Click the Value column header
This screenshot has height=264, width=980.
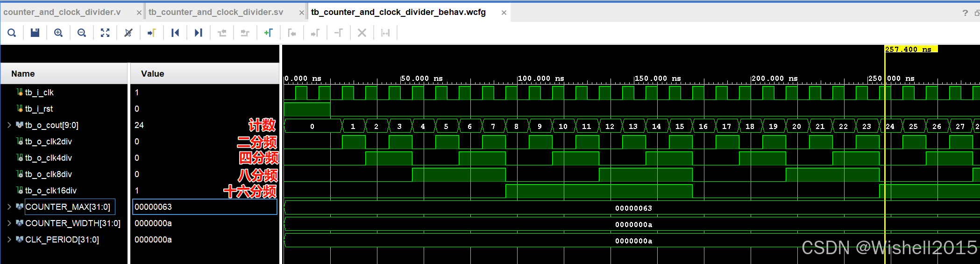(205, 74)
